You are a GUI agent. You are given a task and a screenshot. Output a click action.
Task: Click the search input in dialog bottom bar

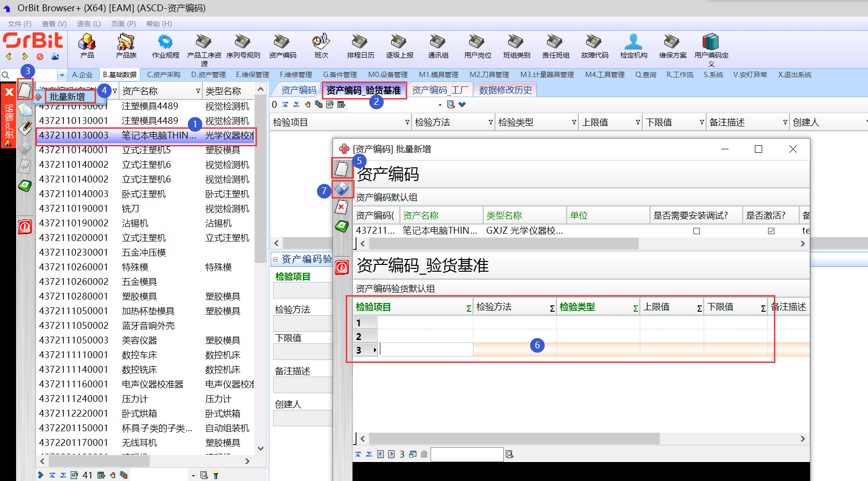[467, 454]
